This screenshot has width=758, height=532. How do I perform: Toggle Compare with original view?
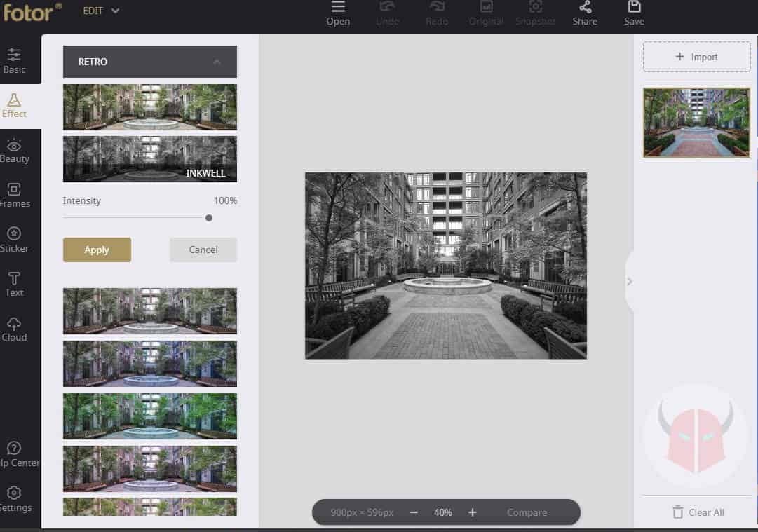(527, 512)
